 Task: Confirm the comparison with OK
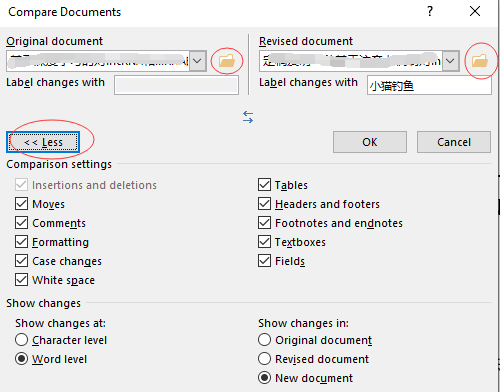coord(370,142)
